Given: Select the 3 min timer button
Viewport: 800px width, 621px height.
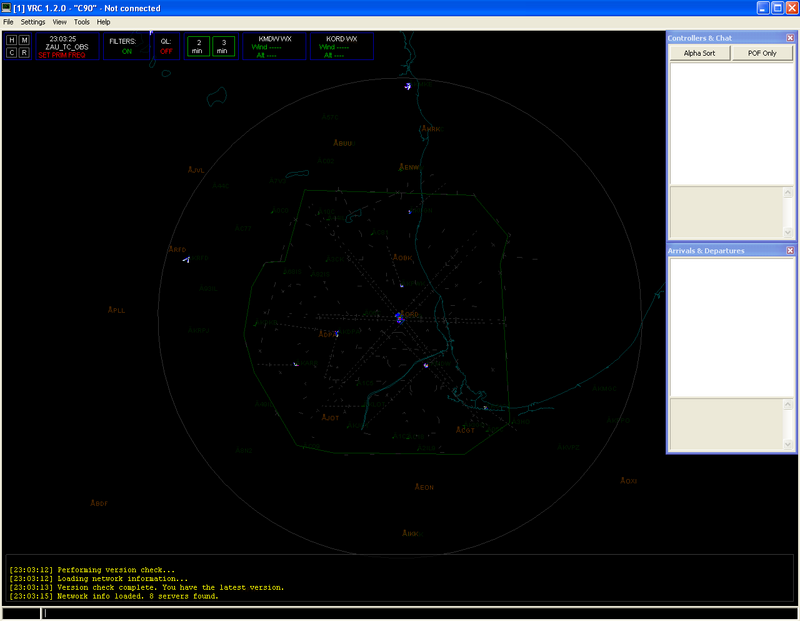Looking at the screenshot, I should tap(223, 46).
